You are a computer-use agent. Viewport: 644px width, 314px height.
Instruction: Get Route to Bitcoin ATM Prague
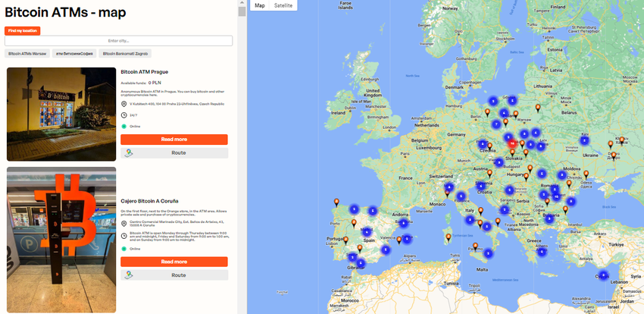point(174,152)
